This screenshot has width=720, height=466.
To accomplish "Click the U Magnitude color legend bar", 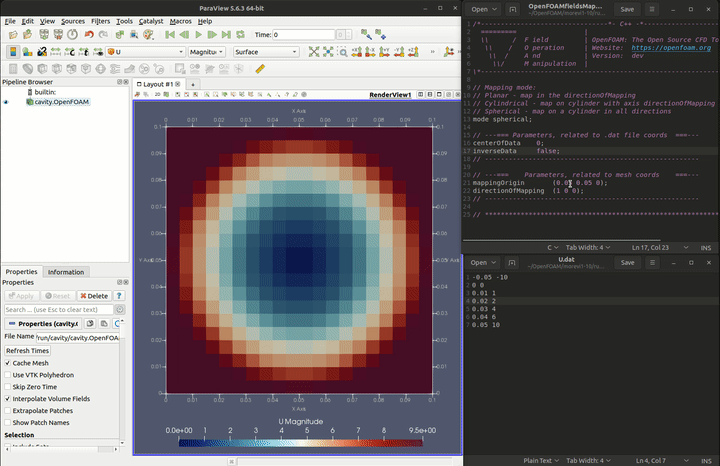I will coord(300,443).
